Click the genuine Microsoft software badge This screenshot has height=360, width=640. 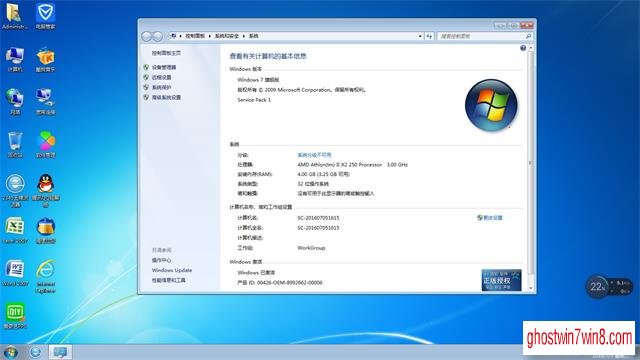501,280
